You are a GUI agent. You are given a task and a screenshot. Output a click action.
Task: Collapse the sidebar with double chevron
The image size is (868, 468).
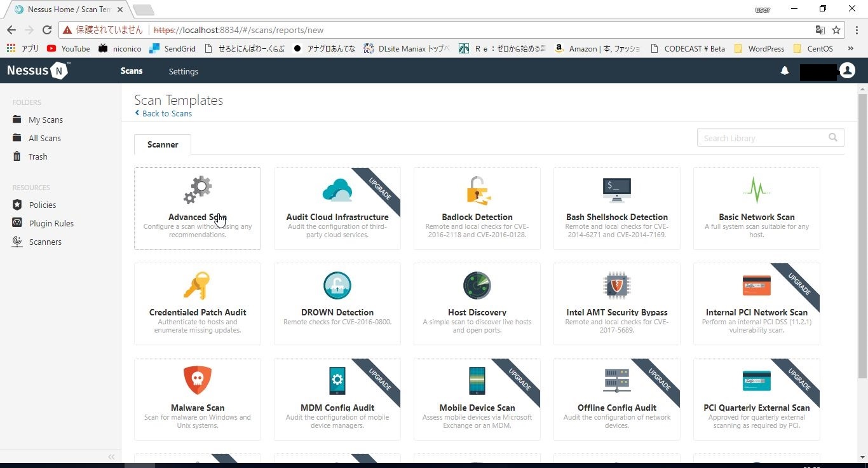(x=111, y=457)
